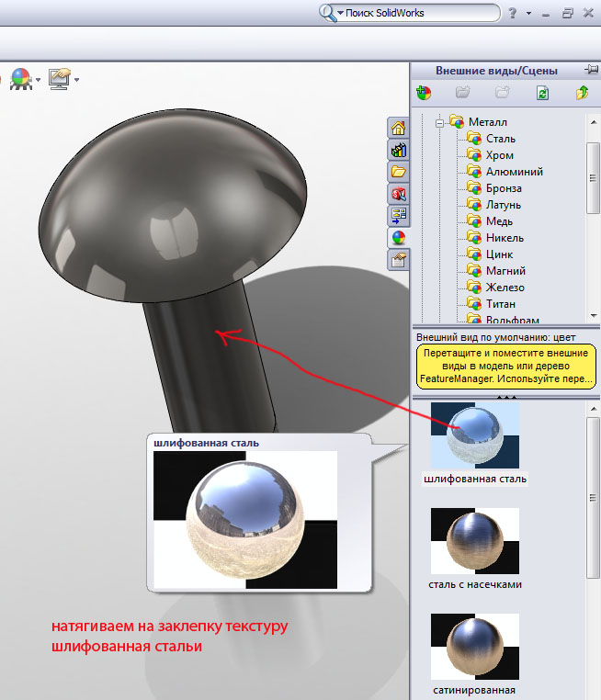
Task: Pin the Внешние виды/Сцены panel
Action: pyautogui.click(x=590, y=70)
